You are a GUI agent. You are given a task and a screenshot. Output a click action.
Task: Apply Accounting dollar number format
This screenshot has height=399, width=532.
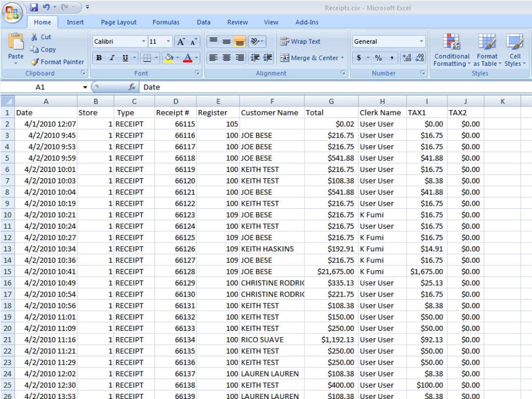click(358, 58)
